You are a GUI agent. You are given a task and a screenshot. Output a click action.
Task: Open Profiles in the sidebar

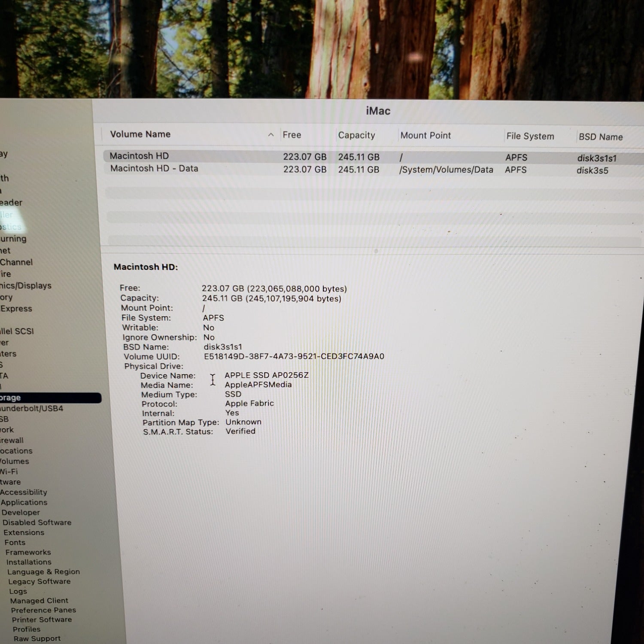tap(27, 629)
